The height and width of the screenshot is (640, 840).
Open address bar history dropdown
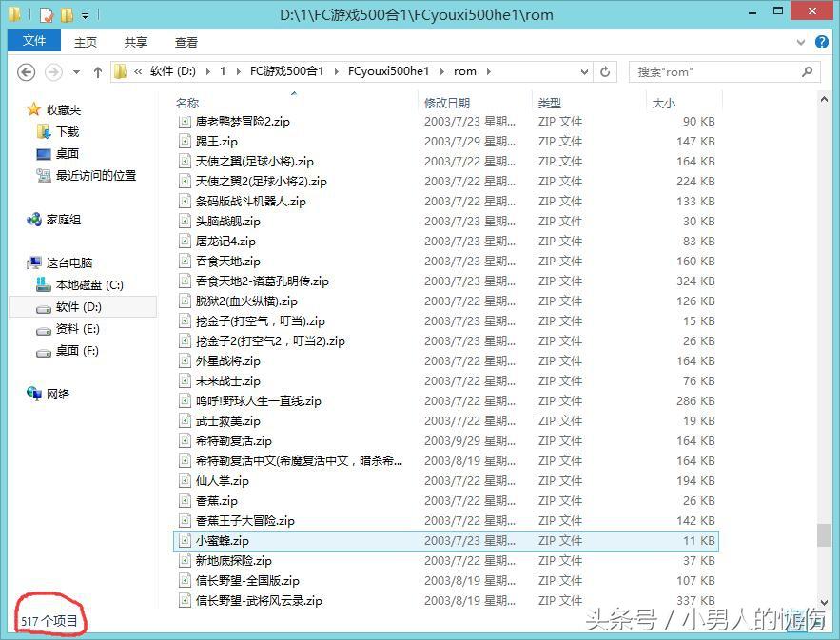coord(584,71)
